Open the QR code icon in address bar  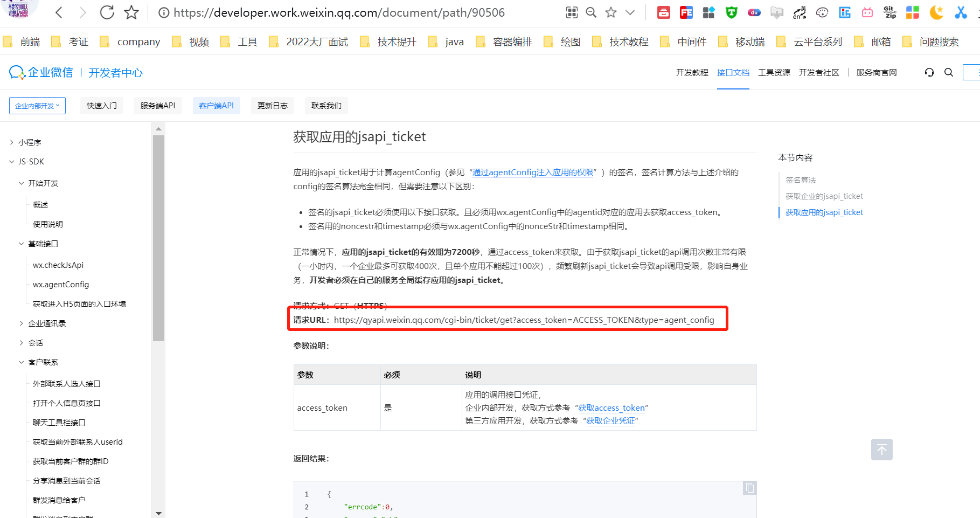pos(572,12)
